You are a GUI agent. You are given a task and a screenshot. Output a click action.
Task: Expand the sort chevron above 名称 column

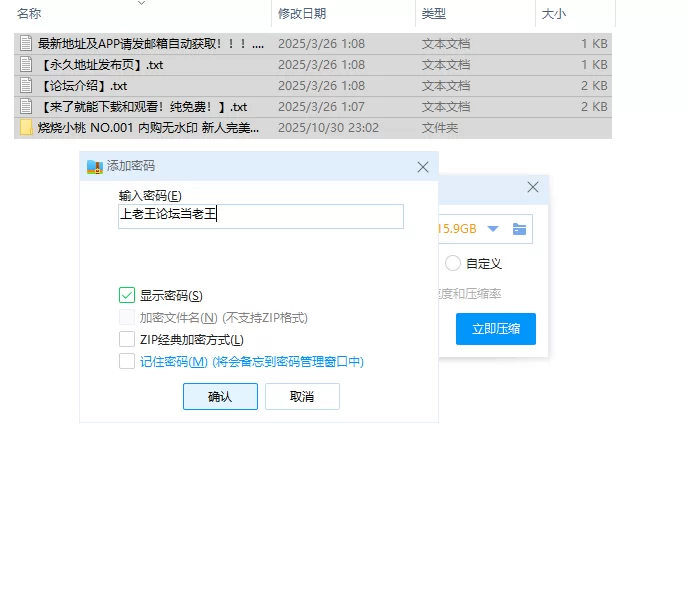[141, 3]
